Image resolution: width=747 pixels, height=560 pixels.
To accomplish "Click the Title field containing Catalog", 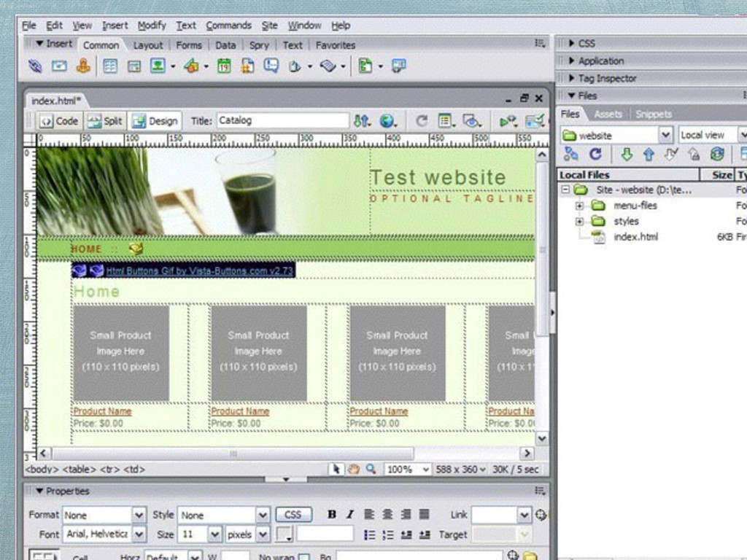I will (x=283, y=120).
